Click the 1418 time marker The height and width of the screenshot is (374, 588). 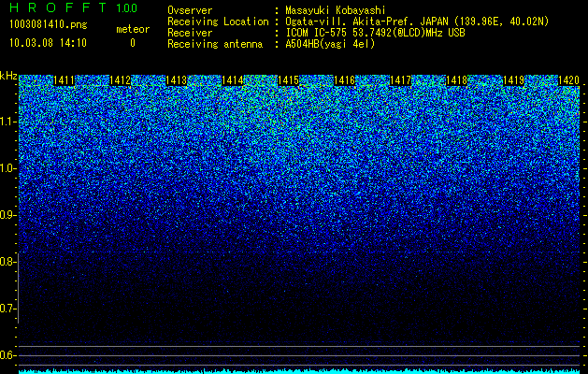457,80
